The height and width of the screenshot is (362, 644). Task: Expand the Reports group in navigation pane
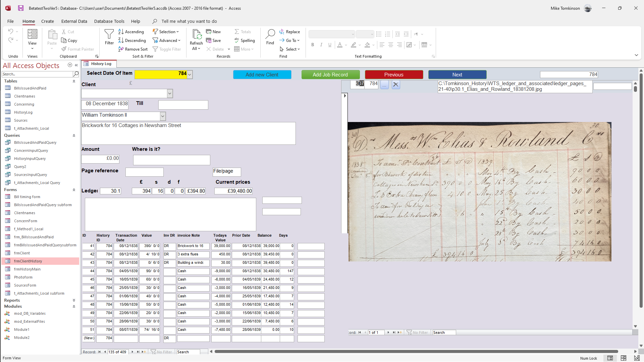74,300
